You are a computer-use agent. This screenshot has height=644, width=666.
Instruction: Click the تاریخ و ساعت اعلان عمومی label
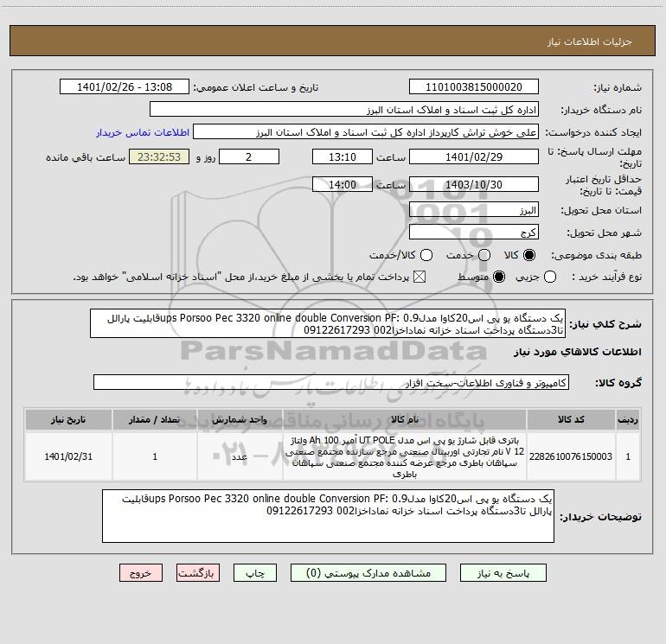click(256, 87)
